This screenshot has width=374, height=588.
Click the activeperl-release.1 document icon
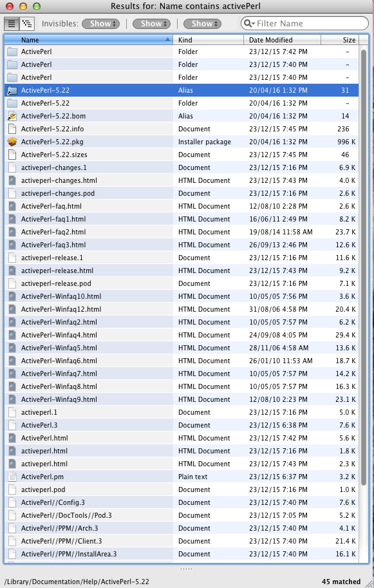tap(12, 258)
